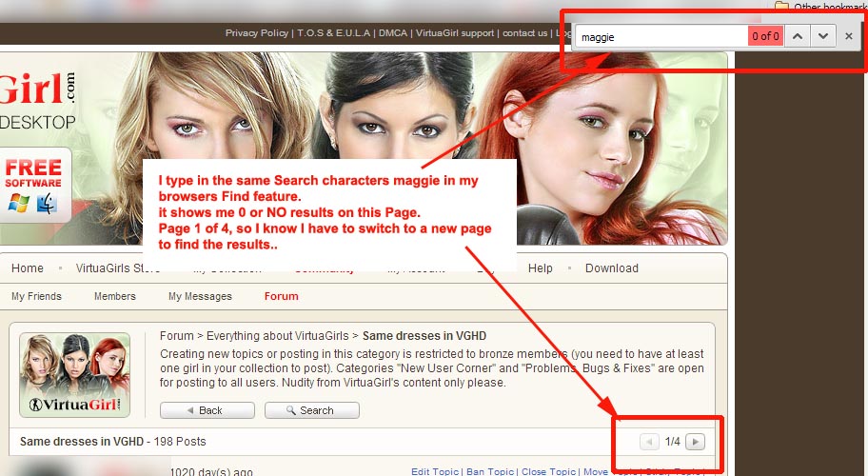Click the Free Software download badge
Viewport: 868px width, 476px height.
click(33, 183)
